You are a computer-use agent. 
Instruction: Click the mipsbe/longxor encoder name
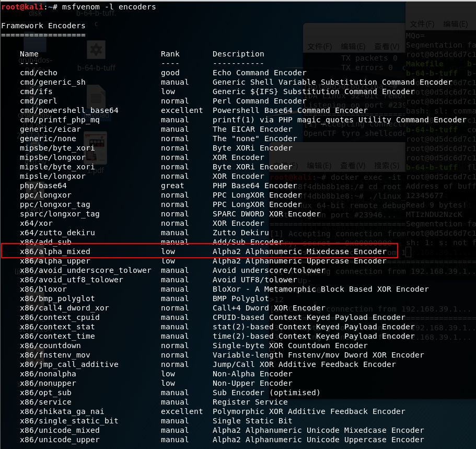point(53,157)
